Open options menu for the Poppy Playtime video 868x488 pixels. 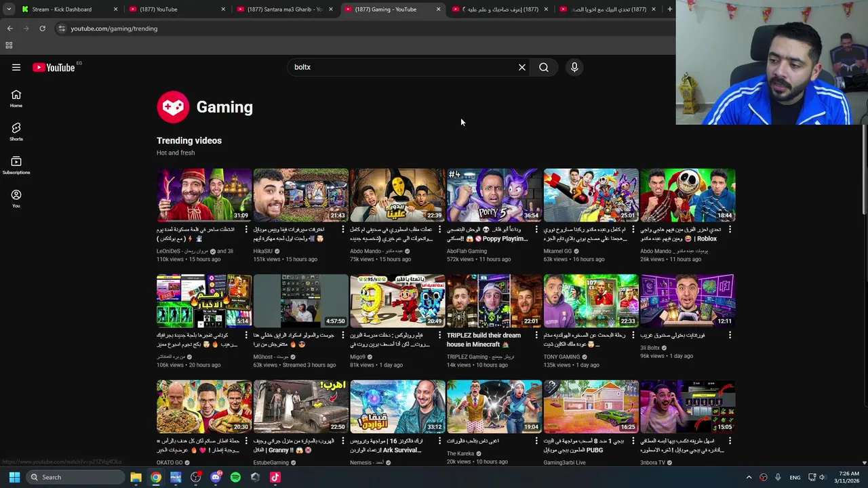(x=536, y=230)
